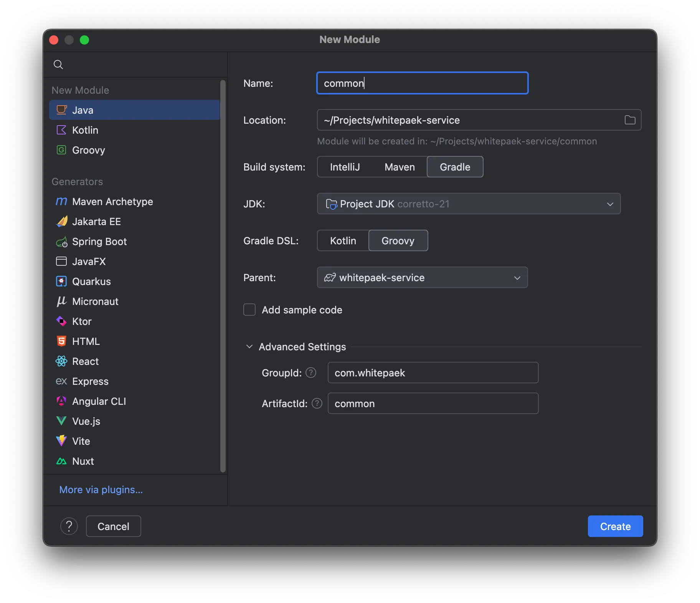This screenshot has height=603, width=700.
Task: Click the GroupId input field
Action: coord(433,373)
